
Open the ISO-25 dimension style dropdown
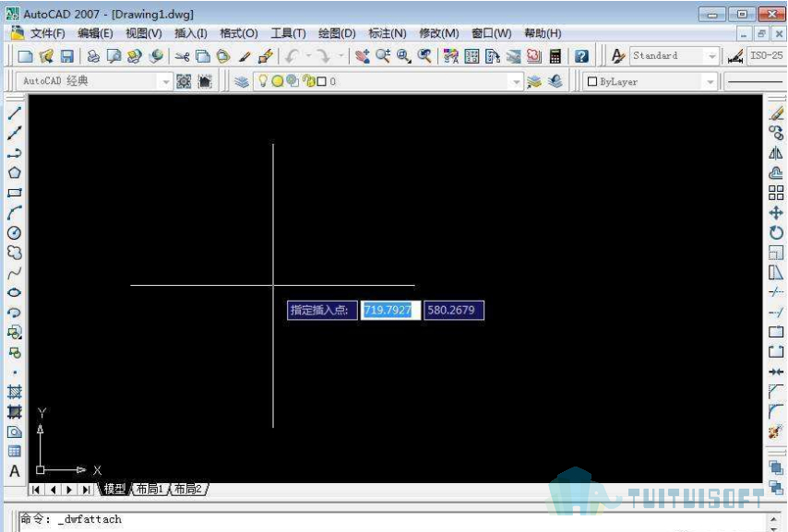[x=766, y=55]
